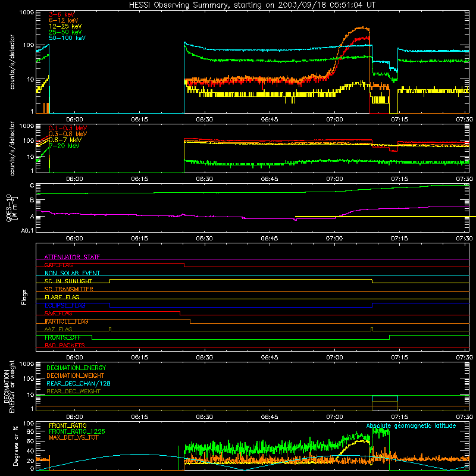Screen dimensions: 476x476
Task: Select the SC_IN_SUNLIGHT flag label
Action: click(68, 281)
